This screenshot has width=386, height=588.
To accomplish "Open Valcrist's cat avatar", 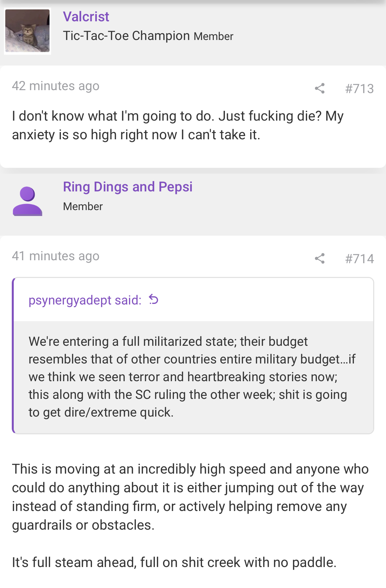I will pyautogui.click(x=28, y=31).
